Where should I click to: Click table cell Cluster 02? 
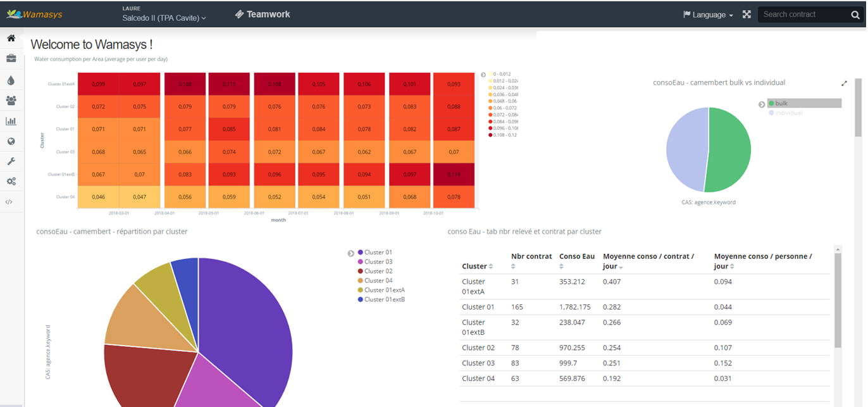point(478,348)
